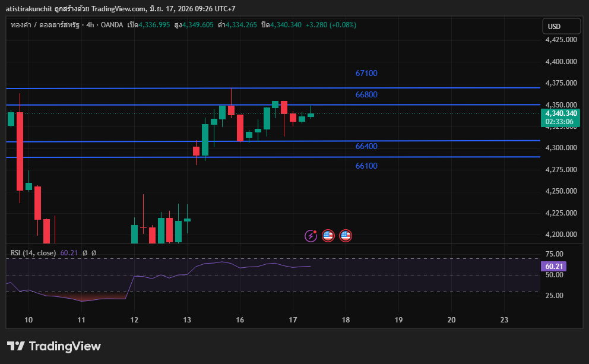The height and width of the screenshot is (364, 589).
Task: Click the 66100 level annotation
Action: (366, 166)
